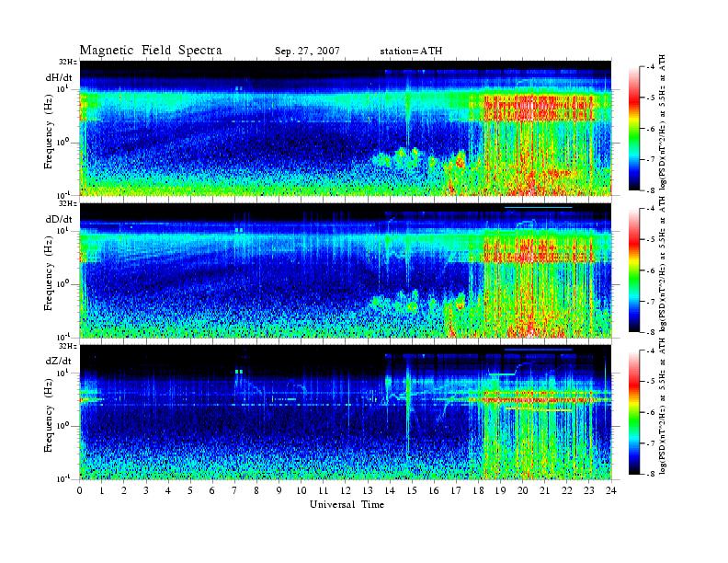Click hour tick "11" on the time axis

324,490
